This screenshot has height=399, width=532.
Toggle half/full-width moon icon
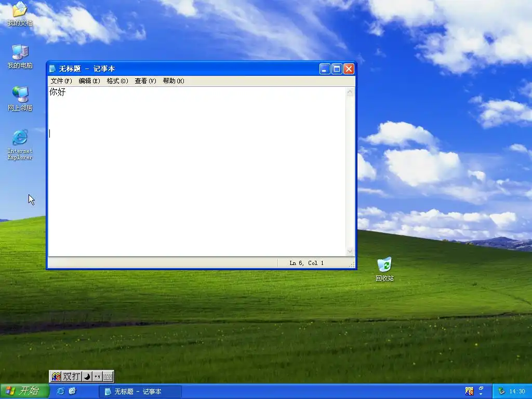[87, 376]
